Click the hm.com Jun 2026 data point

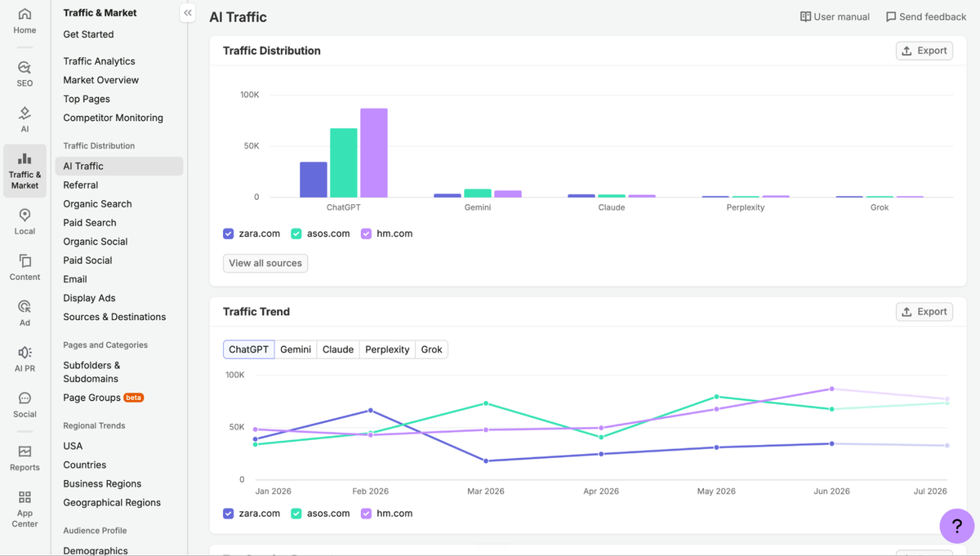[831, 389]
